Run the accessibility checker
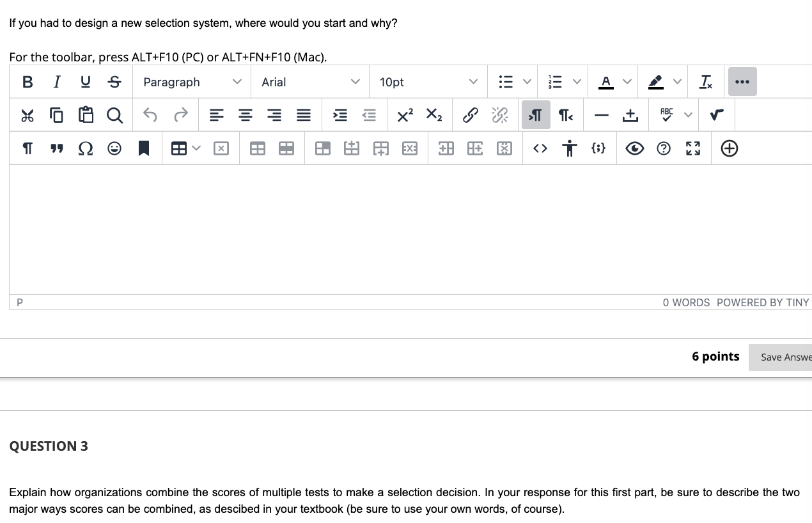 [x=570, y=148]
